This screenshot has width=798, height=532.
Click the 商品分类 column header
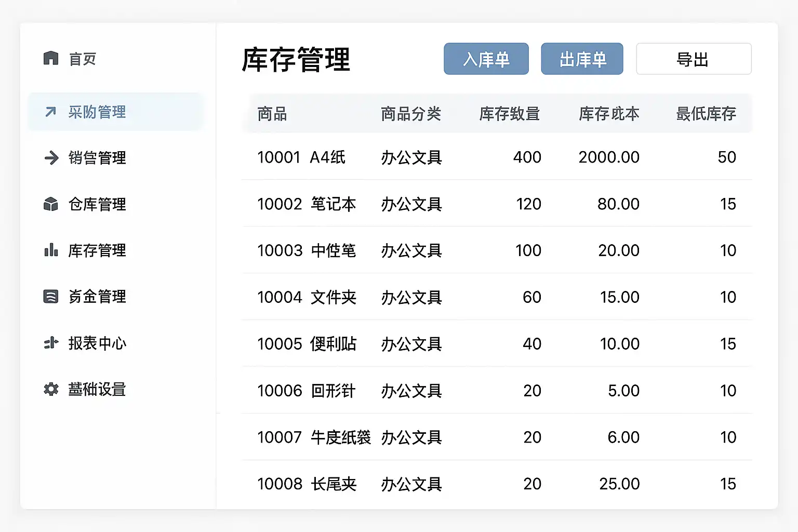pos(410,114)
